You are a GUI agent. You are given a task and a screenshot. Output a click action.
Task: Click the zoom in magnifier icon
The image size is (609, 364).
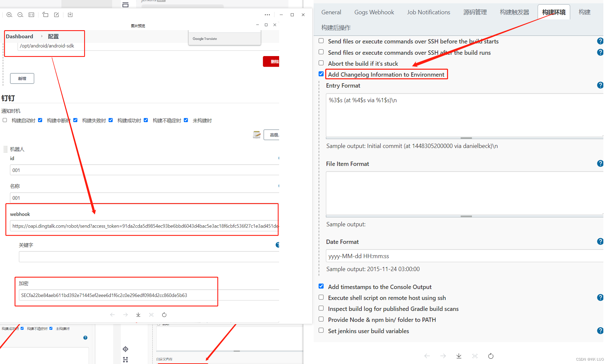[x=9, y=15]
